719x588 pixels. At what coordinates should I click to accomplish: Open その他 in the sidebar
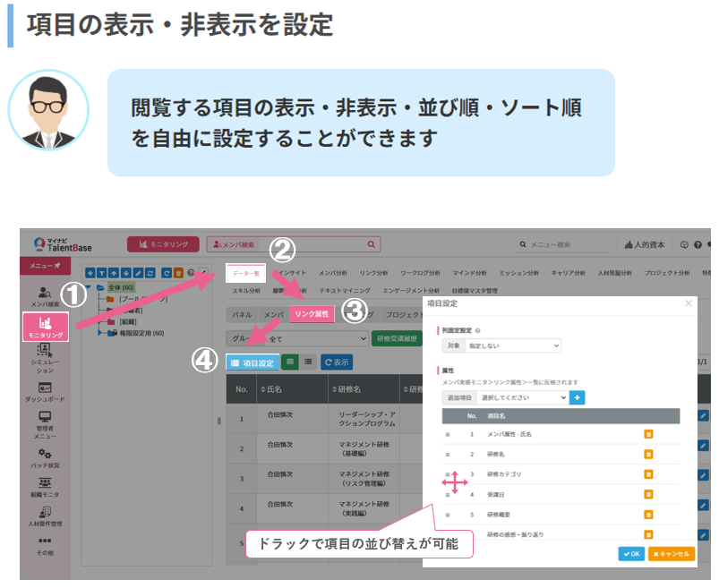(x=45, y=546)
